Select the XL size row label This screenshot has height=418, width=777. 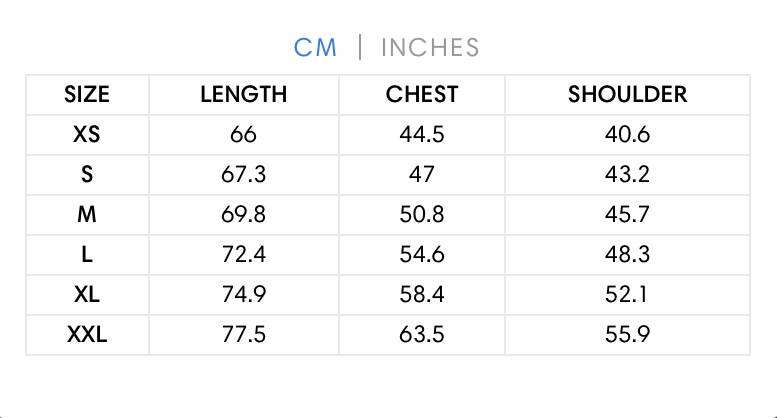(x=87, y=295)
